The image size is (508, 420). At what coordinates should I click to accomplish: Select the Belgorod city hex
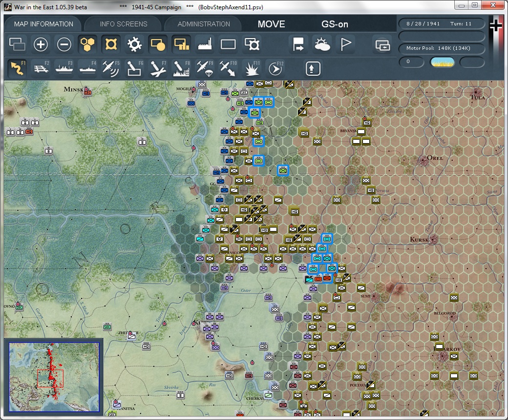coord(454,317)
